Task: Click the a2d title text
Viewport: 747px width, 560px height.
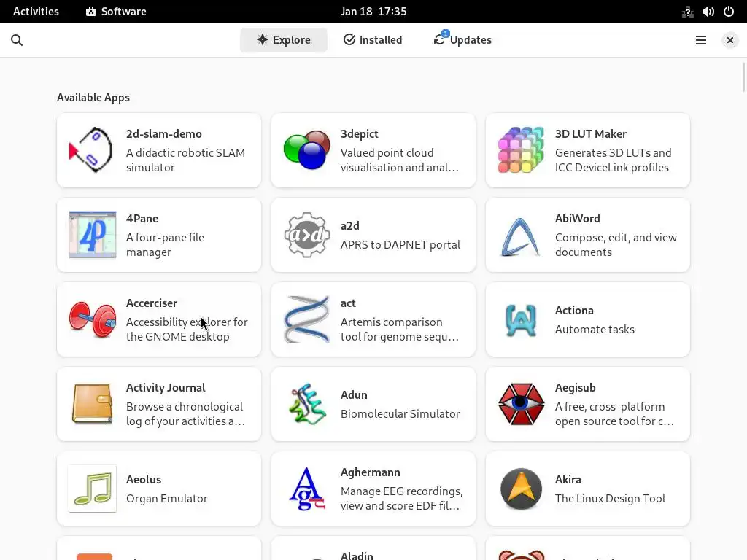Action: point(349,226)
